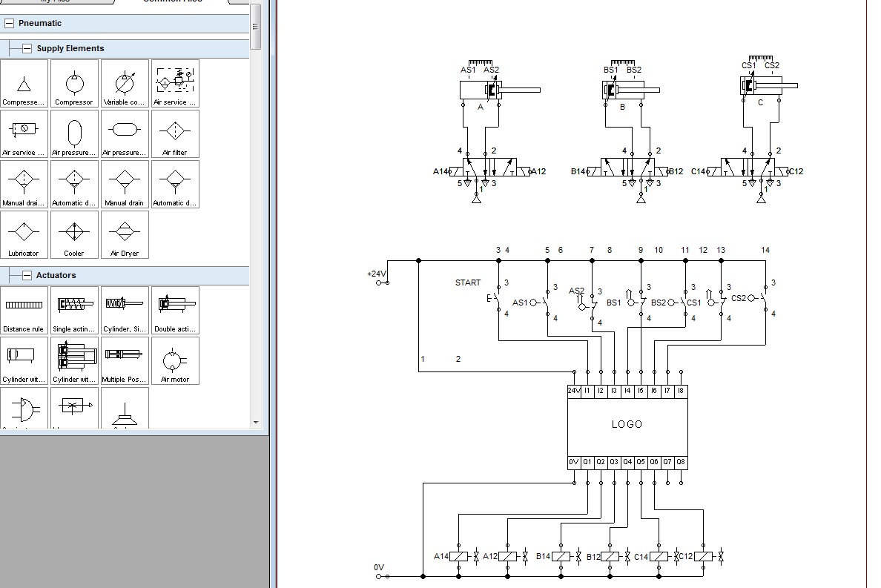Pick the Variable compressor symbol
Screen dimensions: 881x588
coord(125,83)
